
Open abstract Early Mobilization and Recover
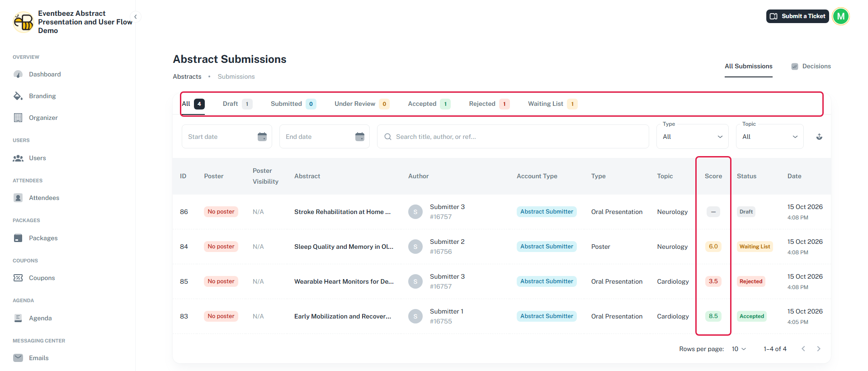[x=343, y=316]
